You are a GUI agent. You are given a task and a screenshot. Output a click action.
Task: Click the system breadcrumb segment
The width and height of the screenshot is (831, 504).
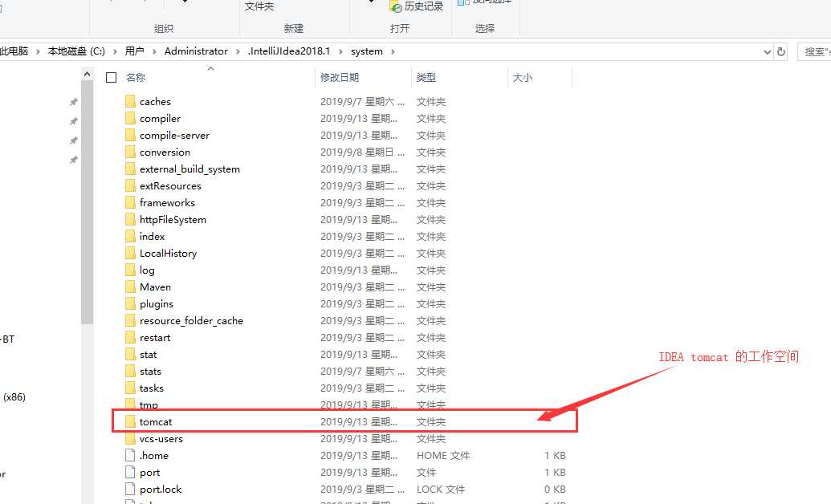tap(367, 51)
